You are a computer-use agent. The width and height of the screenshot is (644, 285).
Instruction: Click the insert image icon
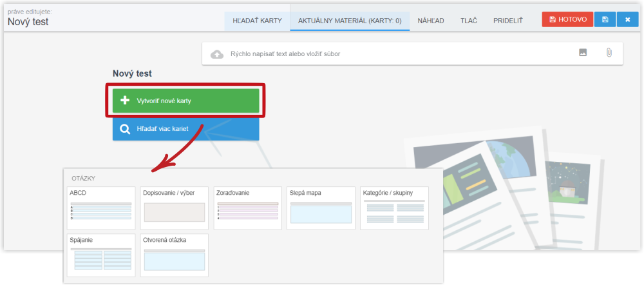(583, 53)
